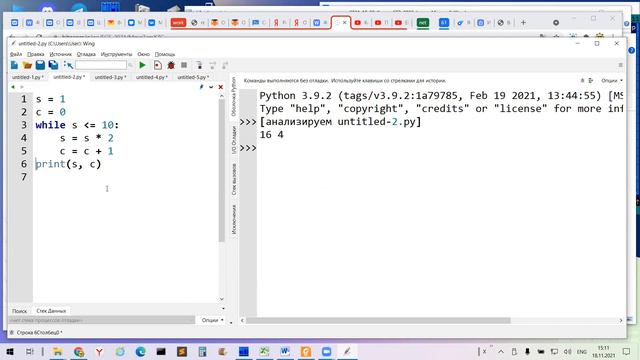Click the editor's vertical scrollbar
The width and height of the screenshot is (640, 360).
[x=222, y=171]
